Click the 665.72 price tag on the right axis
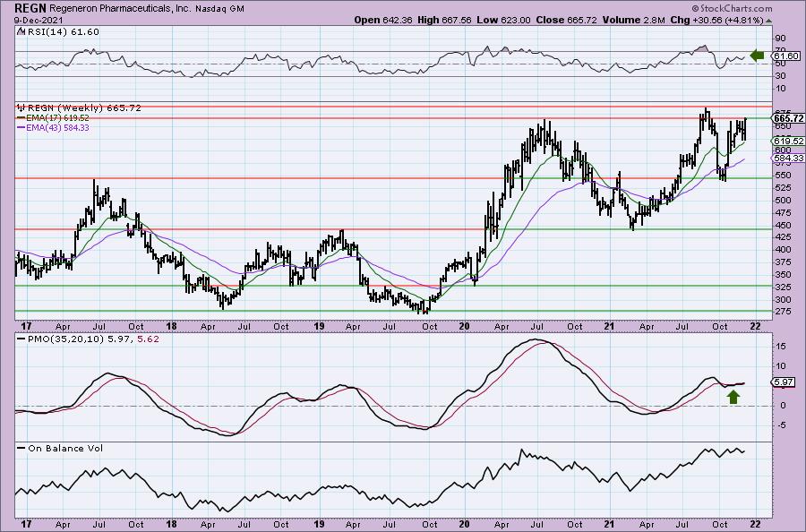 (787, 118)
